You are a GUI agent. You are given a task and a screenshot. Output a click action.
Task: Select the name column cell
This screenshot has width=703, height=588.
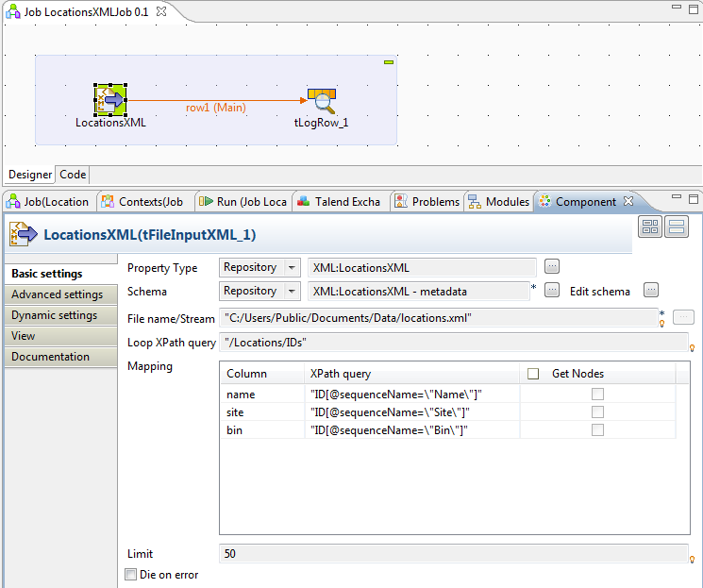(262, 395)
